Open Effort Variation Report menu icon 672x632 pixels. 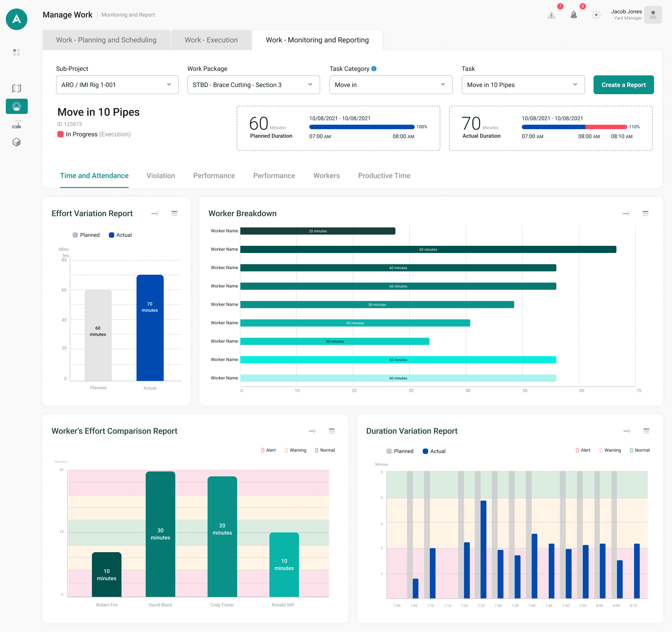coord(174,213)
